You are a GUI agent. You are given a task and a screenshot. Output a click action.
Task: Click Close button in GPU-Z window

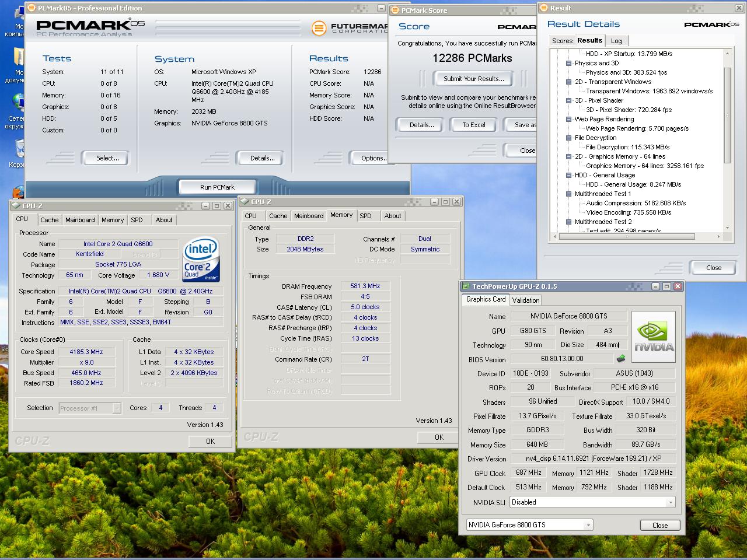pyautogui.click(x=660, y=525)
